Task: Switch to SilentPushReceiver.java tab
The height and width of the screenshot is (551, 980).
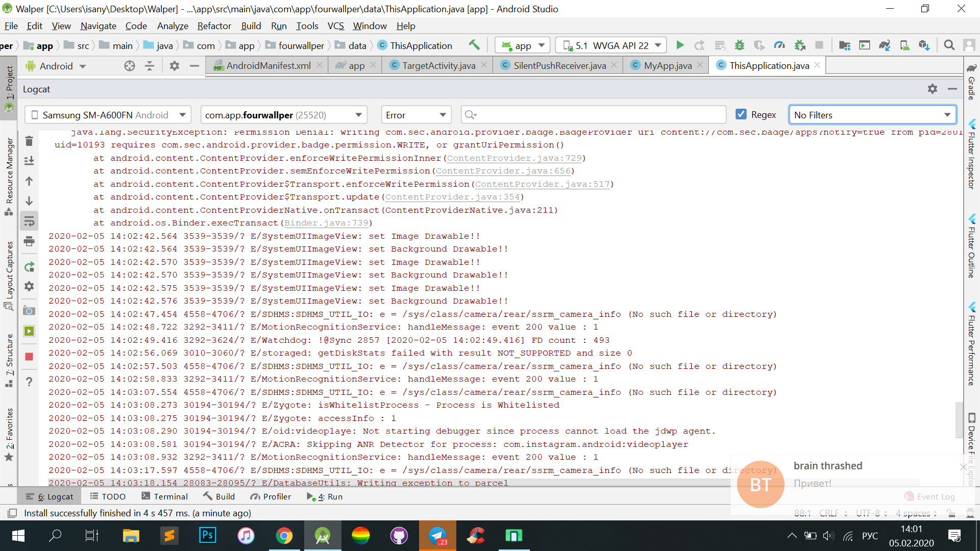Action: [559, 65]
